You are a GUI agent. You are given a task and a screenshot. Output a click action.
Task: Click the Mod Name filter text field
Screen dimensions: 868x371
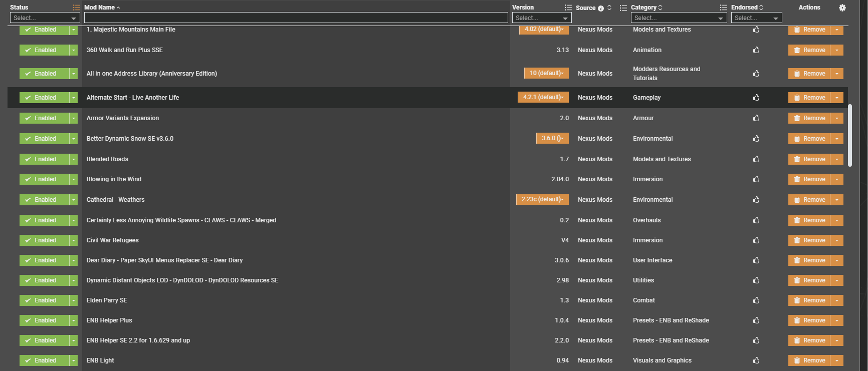[296, 18]
